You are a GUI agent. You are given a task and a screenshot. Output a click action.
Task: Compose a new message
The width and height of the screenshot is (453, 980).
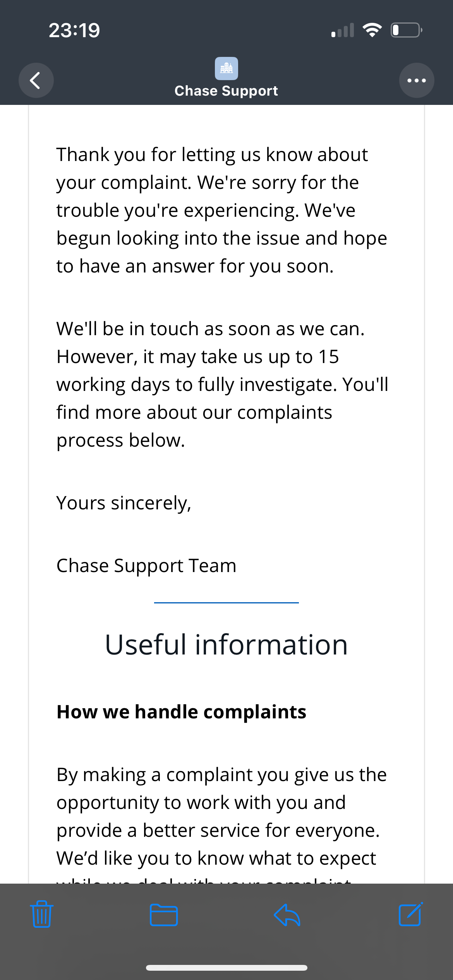[x=410, y=914]
